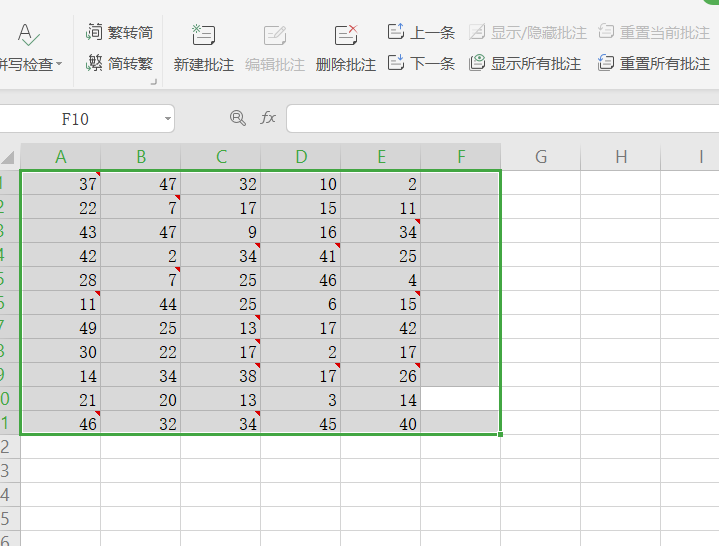Convert simplified to traditional with 简转繁
The width and height of the screenshot is (719, 546).
tap(119, 63)
